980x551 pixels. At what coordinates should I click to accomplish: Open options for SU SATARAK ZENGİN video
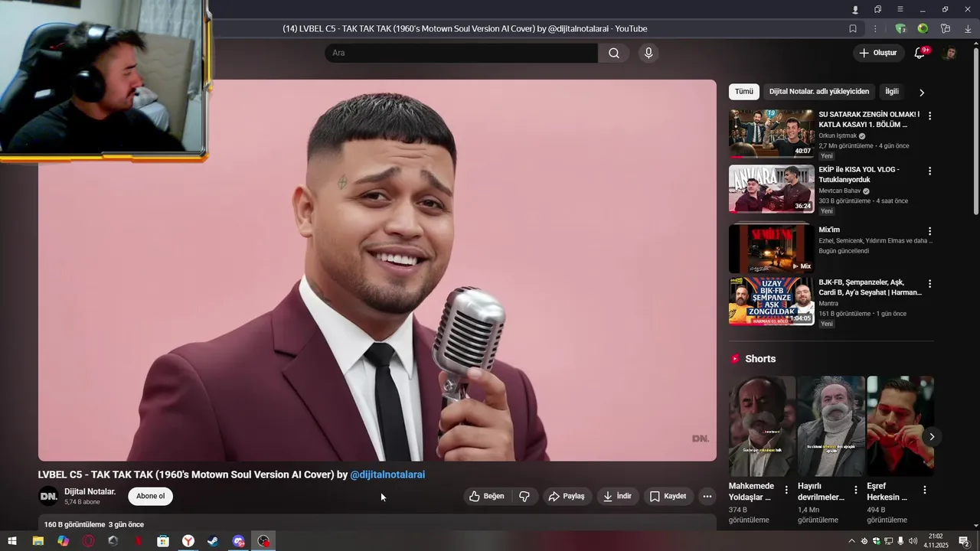coord(930,116)
